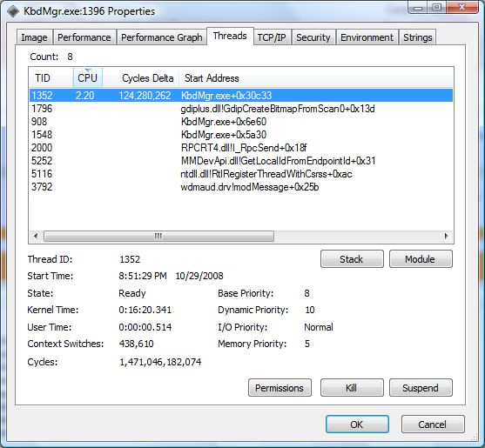This screenshot has width=485, height=448.
Task: Click MMDevApi.dll!GetLocalIdFromEndpointId+0x31 address
Action: (279, 161)
